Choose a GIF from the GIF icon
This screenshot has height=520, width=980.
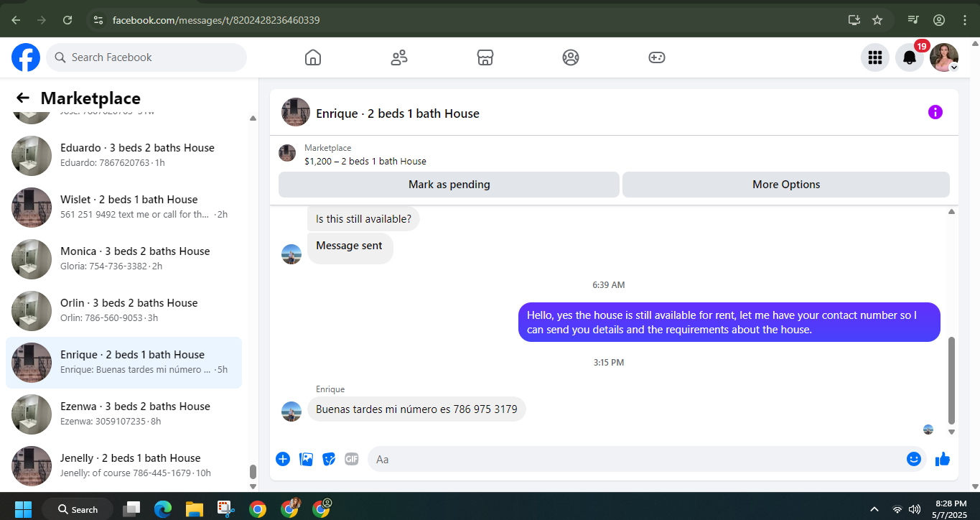point(351,459)
